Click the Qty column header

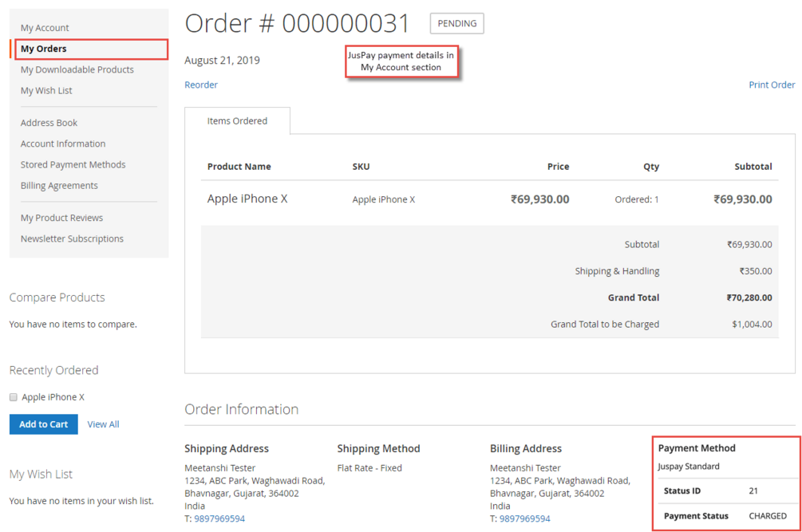651,167
